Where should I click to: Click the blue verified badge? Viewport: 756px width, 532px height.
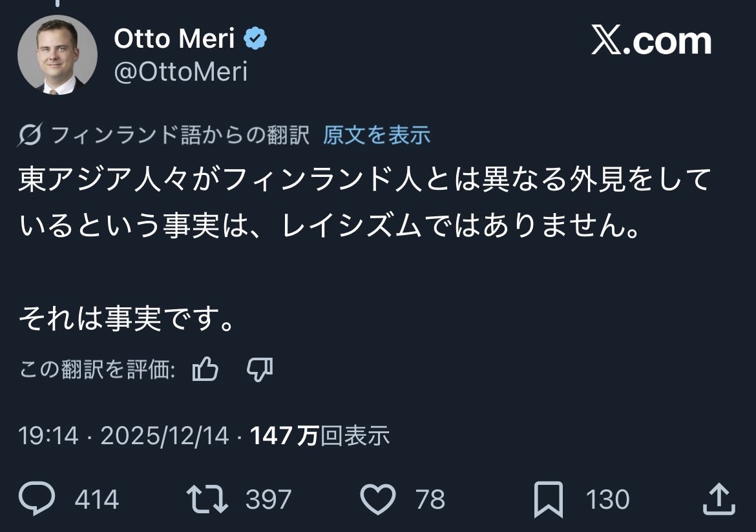tap(255, 40)
